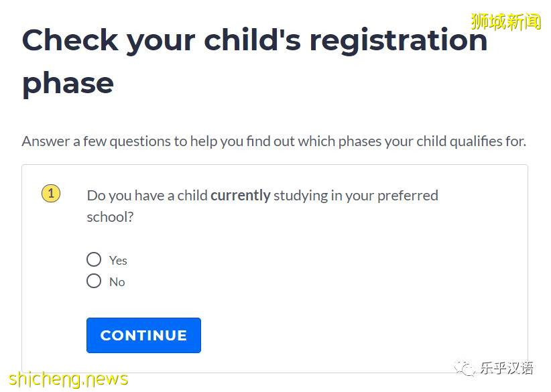Click the word "school?" in the question
The height and width of the screenshot is (392, 551).
tap(111, 217)
